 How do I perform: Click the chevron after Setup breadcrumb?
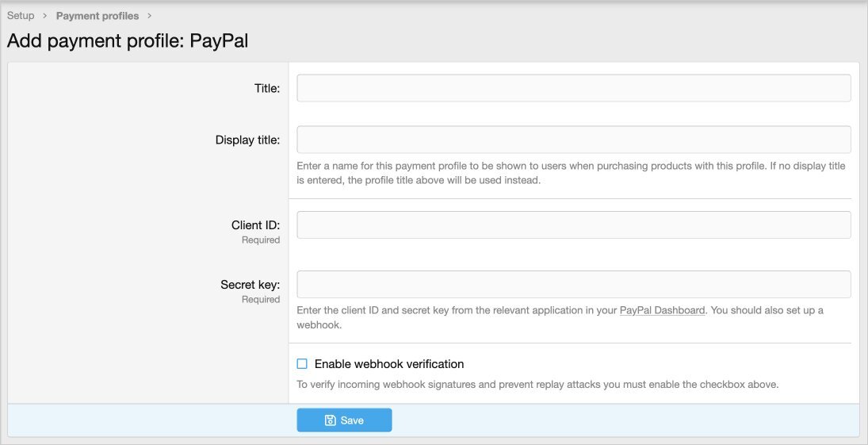click(45, 16)
